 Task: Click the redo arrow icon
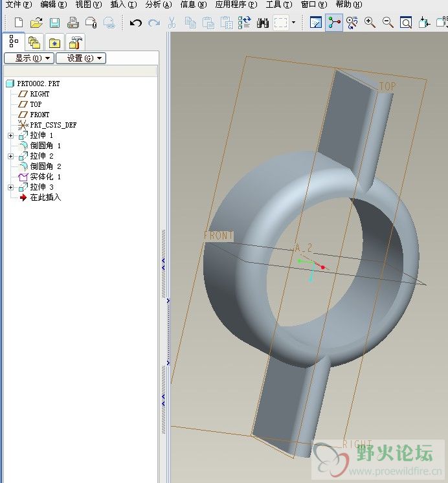pos(153,23)
